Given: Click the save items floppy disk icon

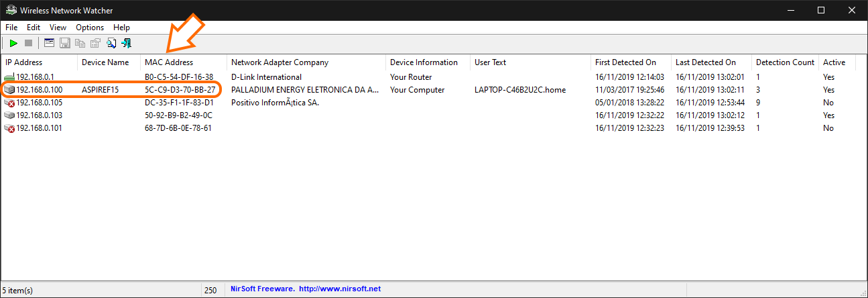Looking at the screenshot, I should click(x=65, y=43).
